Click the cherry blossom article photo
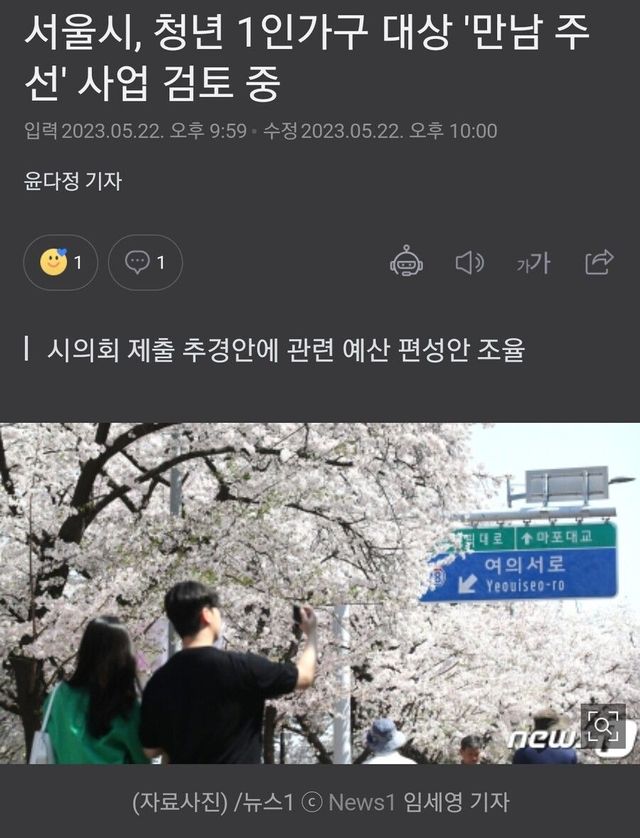Viewport: 640px width, 838px height. pos(320,593)
